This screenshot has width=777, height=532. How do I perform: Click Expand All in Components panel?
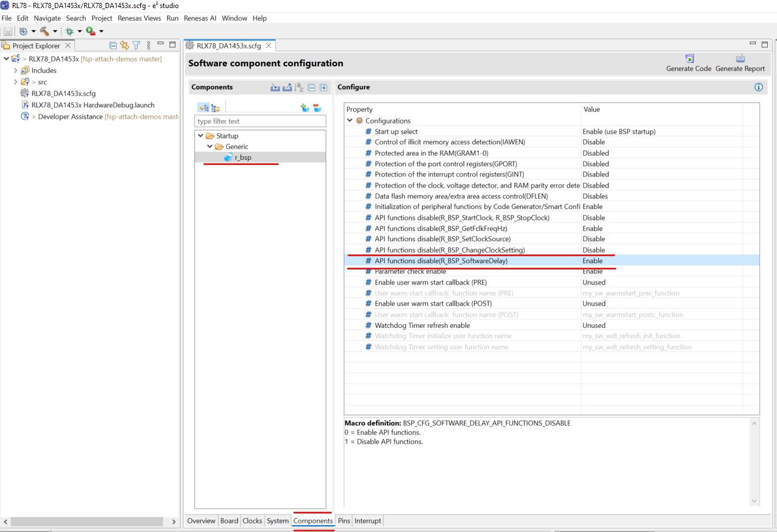click(324, 88)
